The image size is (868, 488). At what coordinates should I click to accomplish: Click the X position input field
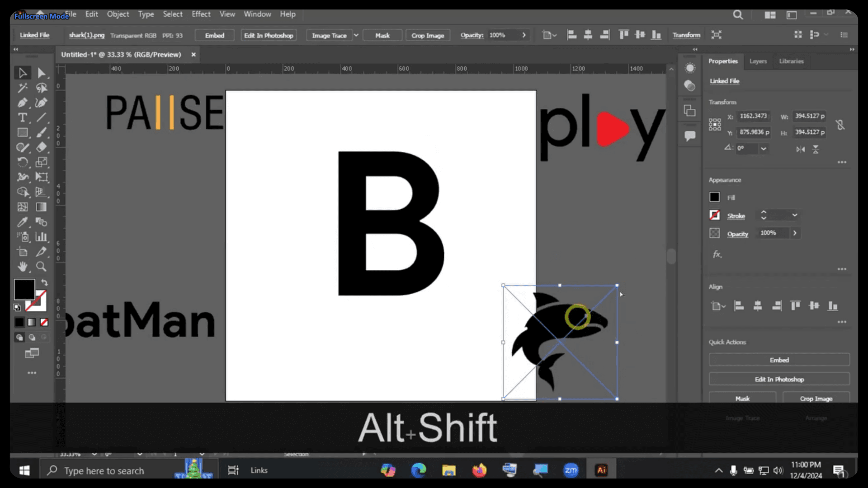pos(753,116)
